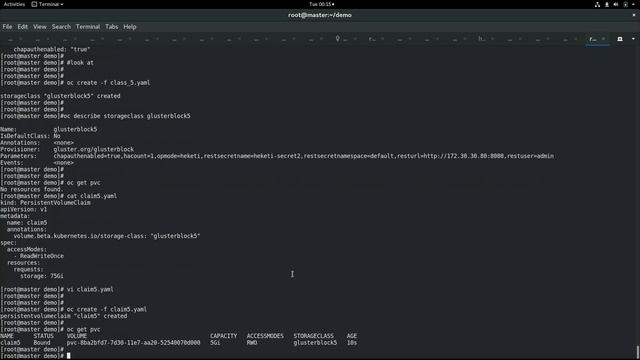The image size is (640, 360).
Task: Open the Activities overview
Action: (x=14, y=4)
